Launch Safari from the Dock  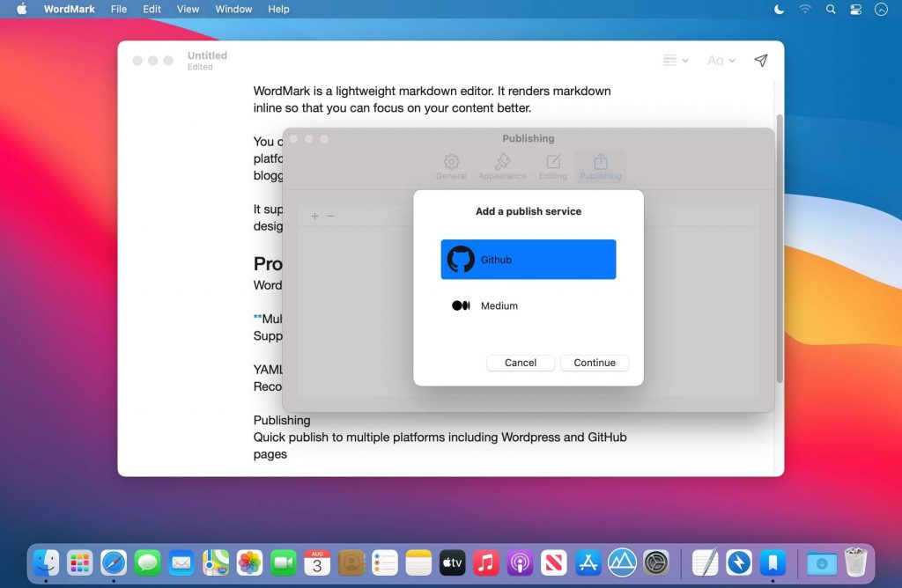click(x=114, y=562)
